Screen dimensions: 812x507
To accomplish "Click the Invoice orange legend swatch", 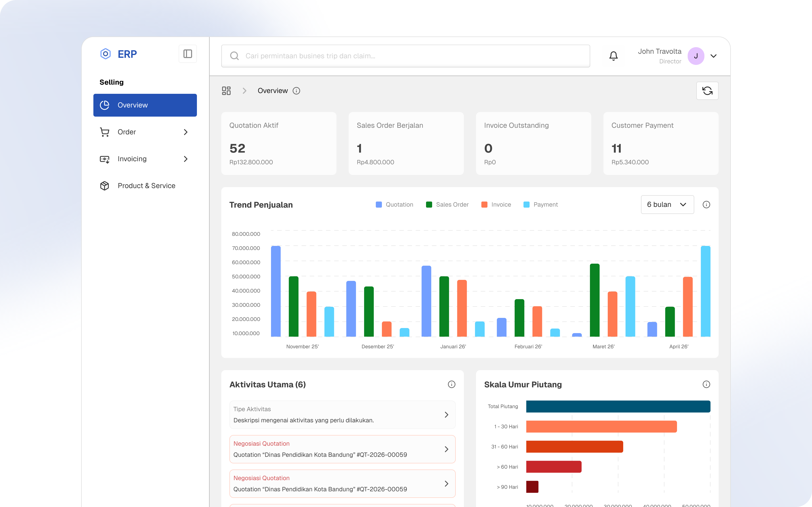I will click(484, 205).
